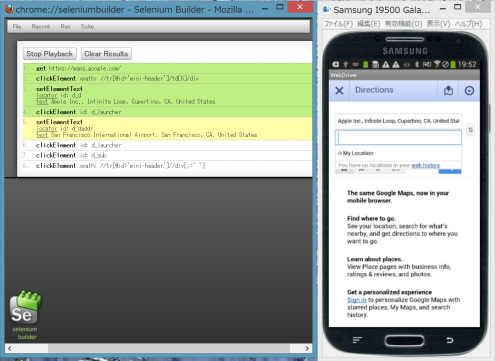
Task: Click the USB icon in phone status bar
Action: [x=346, y=64]
